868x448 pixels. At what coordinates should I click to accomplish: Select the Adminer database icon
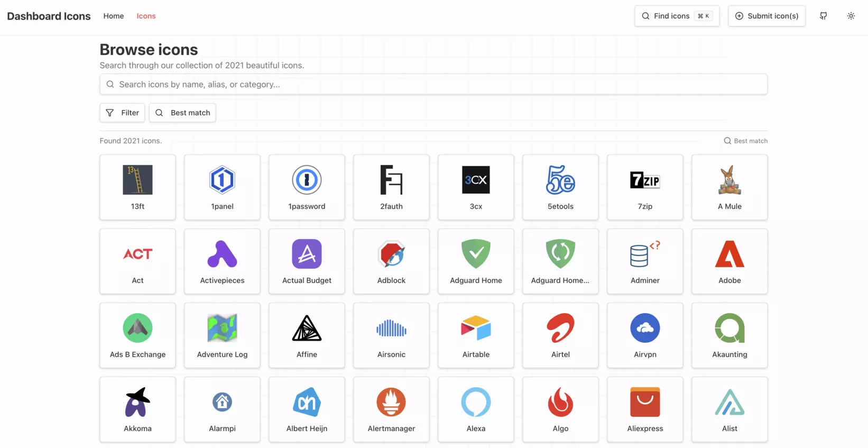coord(645,261)
